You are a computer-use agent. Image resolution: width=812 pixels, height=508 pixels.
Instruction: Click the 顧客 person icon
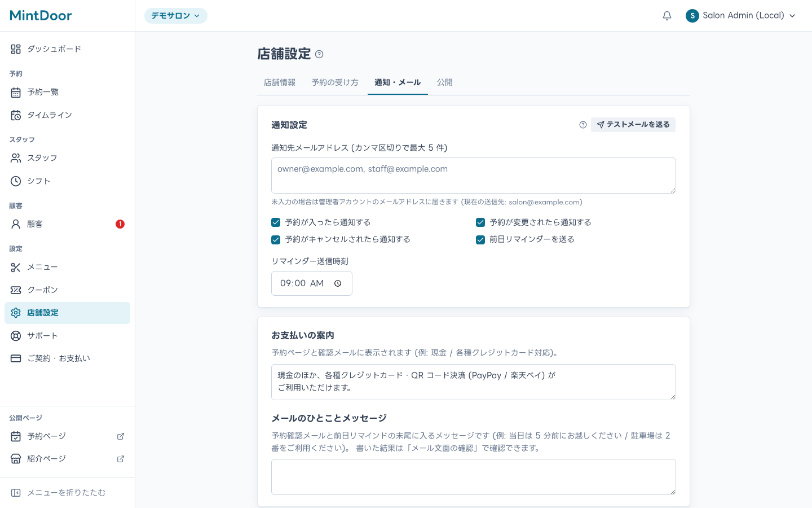click(16, 224)
